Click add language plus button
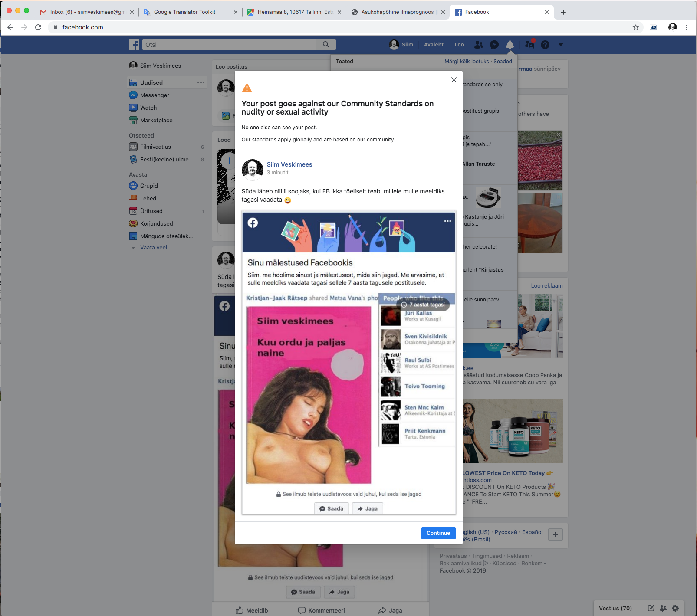Screen dimensions: 697x616 pyautogui.click(x=556, y=534)
